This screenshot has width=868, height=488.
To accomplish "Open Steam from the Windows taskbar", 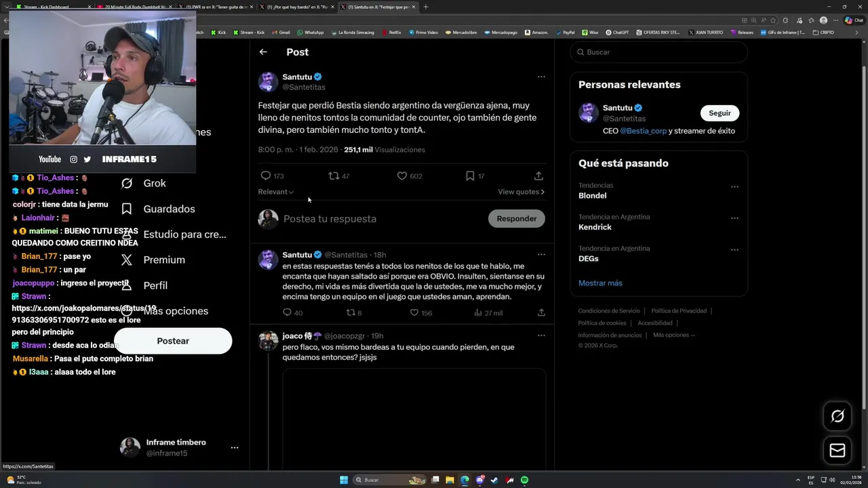I will [494, 480].
